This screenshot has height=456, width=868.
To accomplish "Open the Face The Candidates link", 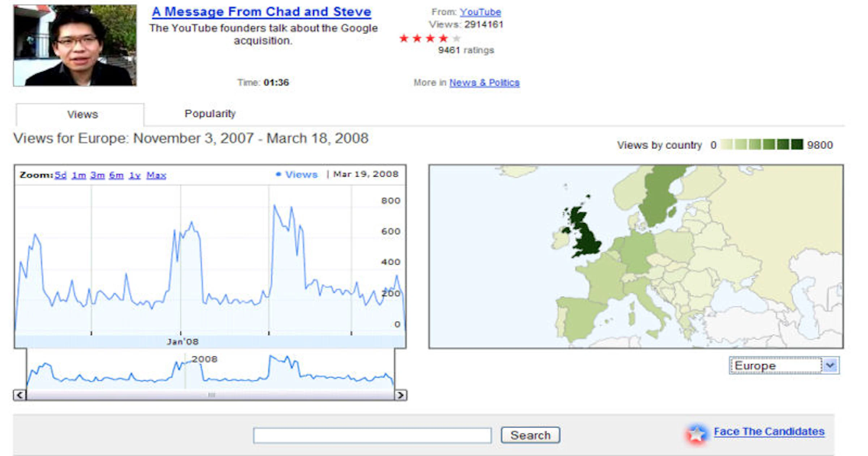I will (769, 431).
